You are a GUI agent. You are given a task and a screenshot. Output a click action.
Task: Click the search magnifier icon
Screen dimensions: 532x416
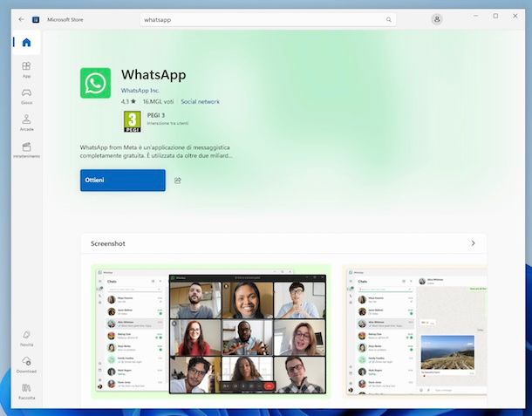[388, 20]
